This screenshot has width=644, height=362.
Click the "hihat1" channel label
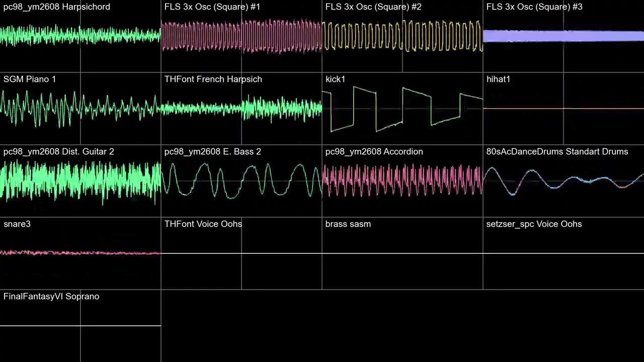pyautogui.click(x=498, y=79)
